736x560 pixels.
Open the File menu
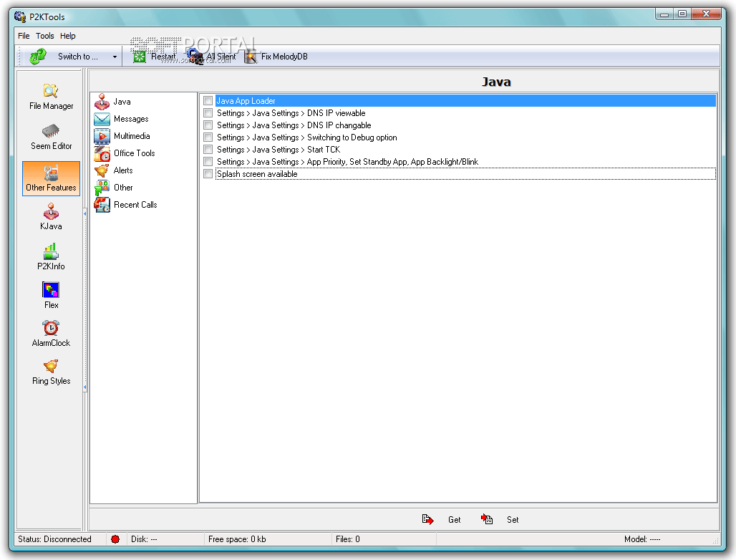(24, 36)
